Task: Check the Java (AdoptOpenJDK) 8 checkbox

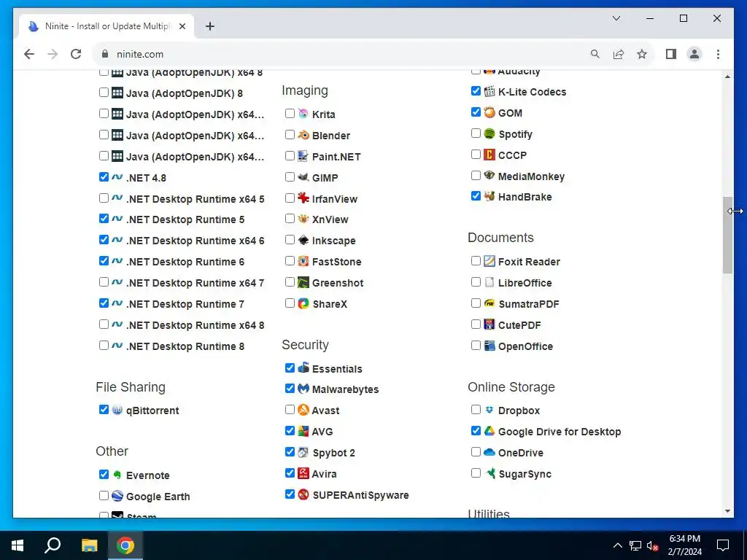Action: pos(104,93)
